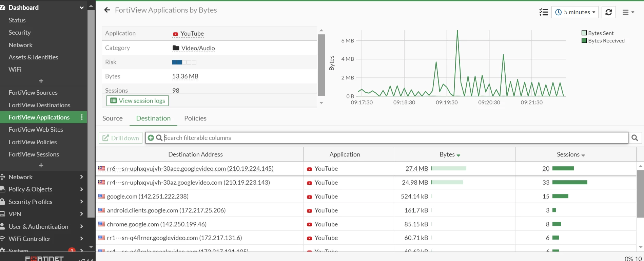Click the User & Authentication person icon

coord(2,226)
